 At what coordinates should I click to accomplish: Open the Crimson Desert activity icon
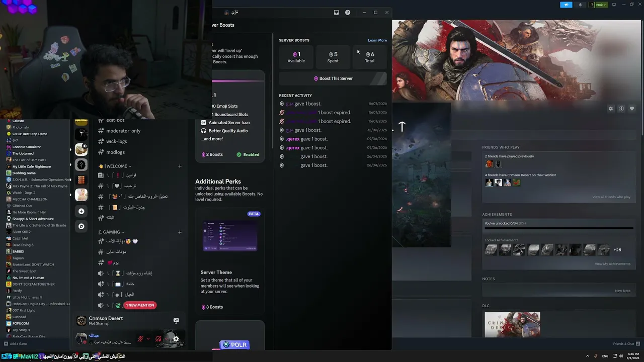(x=81, y=320)
